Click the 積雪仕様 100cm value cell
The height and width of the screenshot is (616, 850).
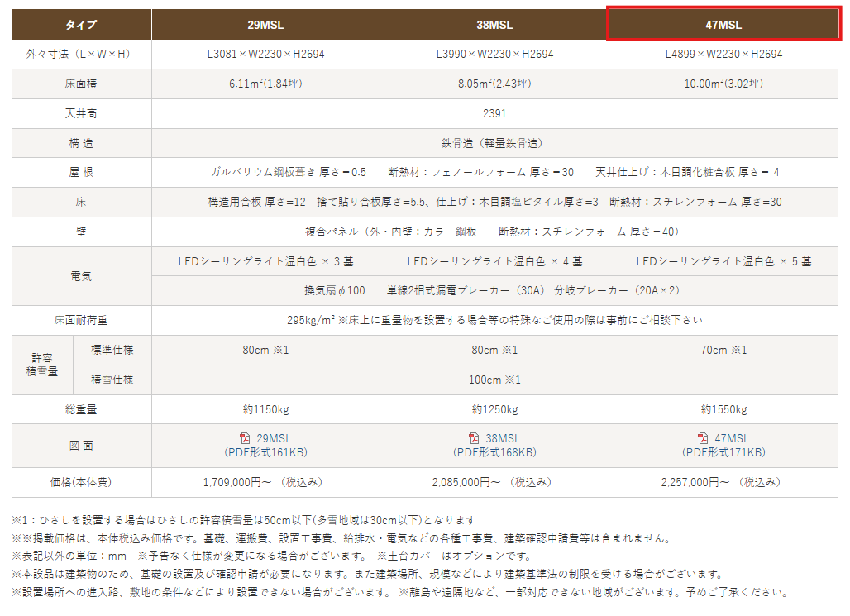[x=494, y=380]
